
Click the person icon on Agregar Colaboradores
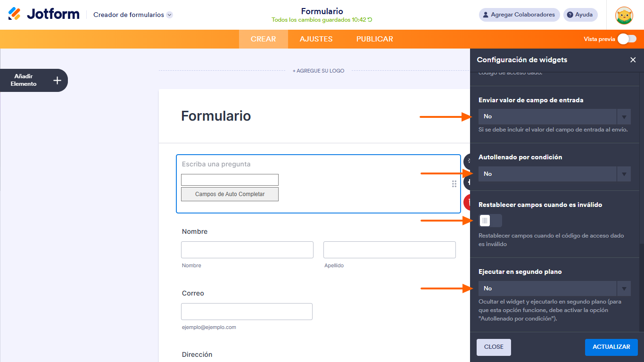(485, 15)
